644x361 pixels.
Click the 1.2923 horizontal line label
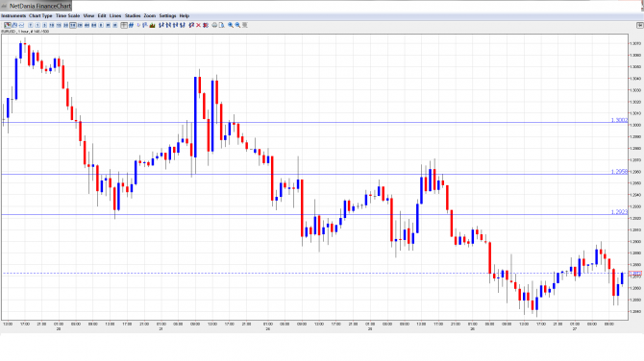point(619,211)
